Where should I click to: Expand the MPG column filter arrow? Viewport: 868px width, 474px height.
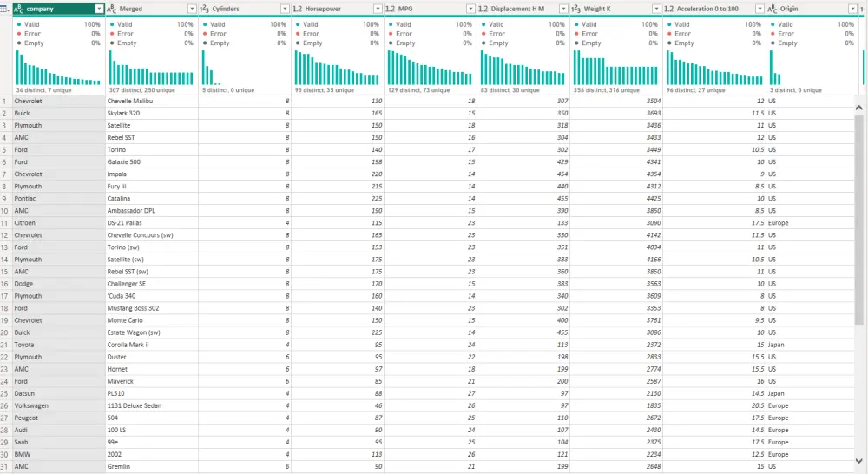coord(471,9)
